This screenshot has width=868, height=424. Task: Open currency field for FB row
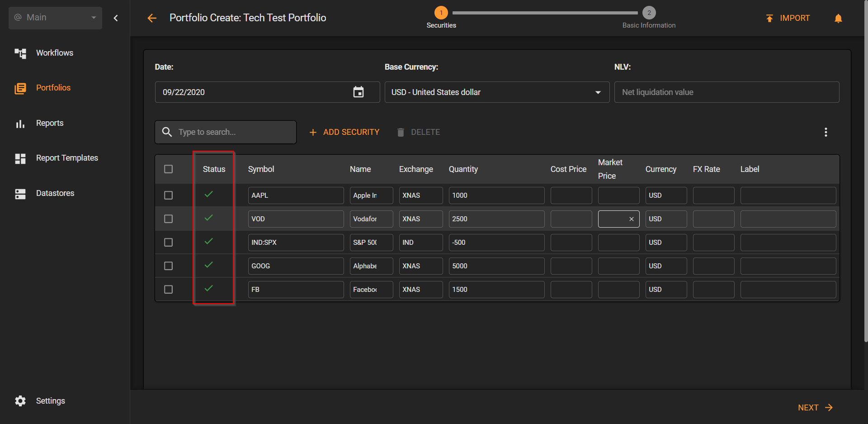pos(666,290)
